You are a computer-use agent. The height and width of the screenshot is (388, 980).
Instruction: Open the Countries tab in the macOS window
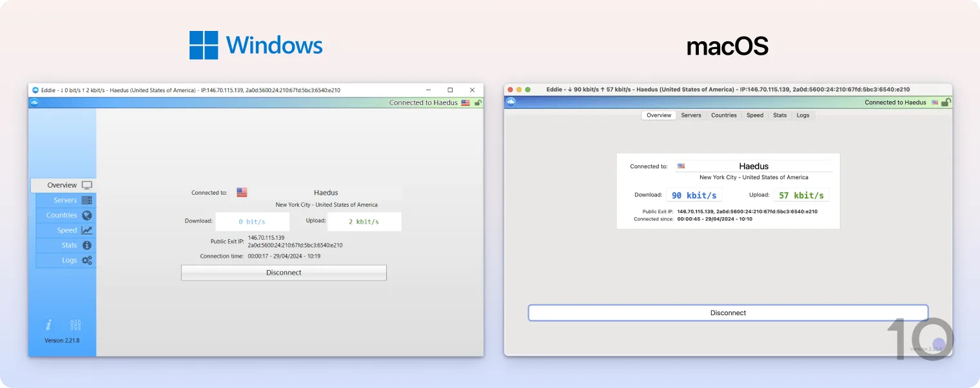coord(724,115)
